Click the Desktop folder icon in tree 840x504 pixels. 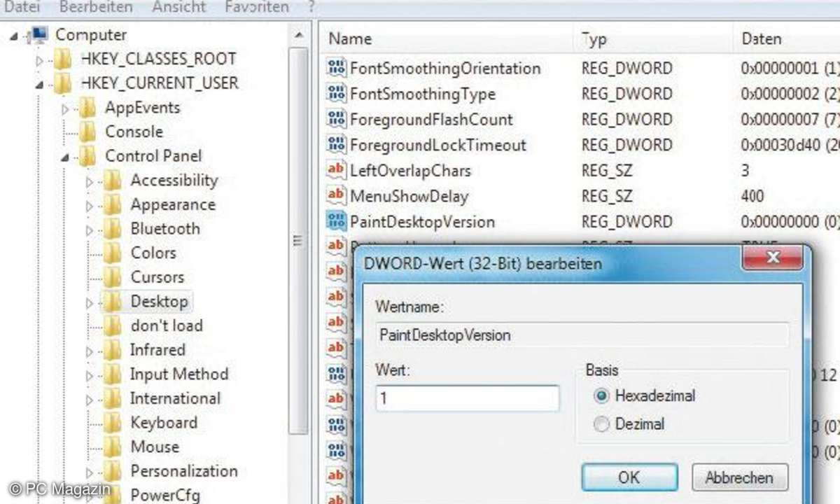tap(112, 302)
